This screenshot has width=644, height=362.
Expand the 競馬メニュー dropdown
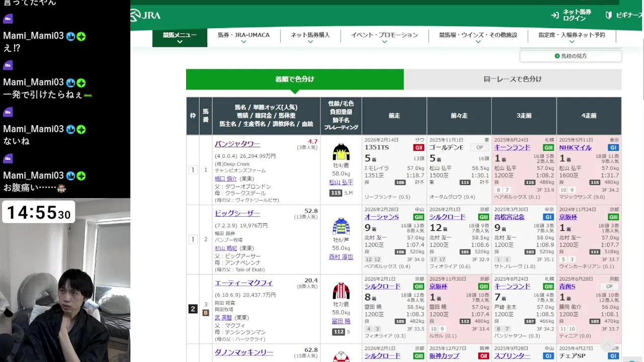(180, 38)
